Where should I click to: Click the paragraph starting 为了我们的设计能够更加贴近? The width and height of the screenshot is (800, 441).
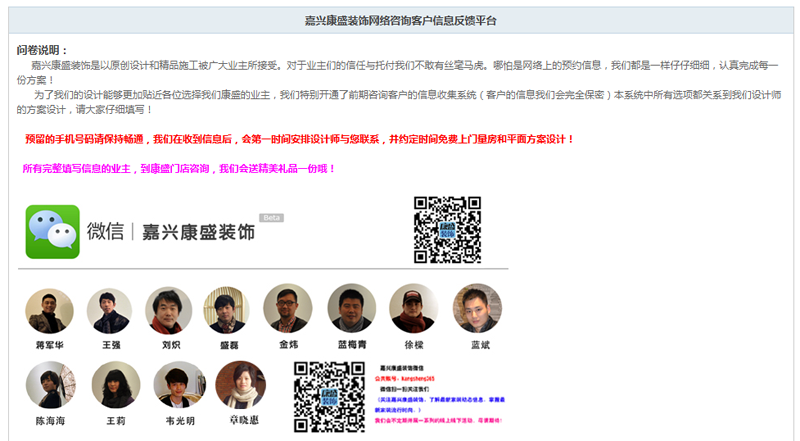pyautogui.click(x=398, y=102)
